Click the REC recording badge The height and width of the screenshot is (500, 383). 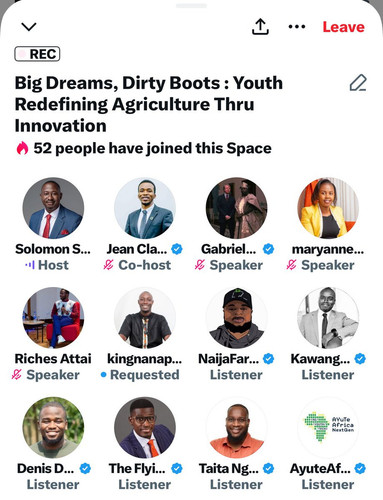click(37, 54)
